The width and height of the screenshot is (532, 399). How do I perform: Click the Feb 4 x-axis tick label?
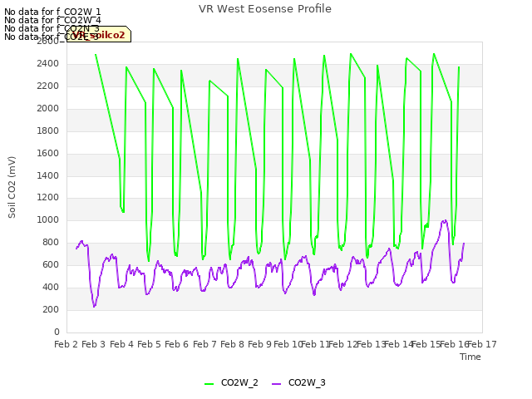[x=121, y=344]
